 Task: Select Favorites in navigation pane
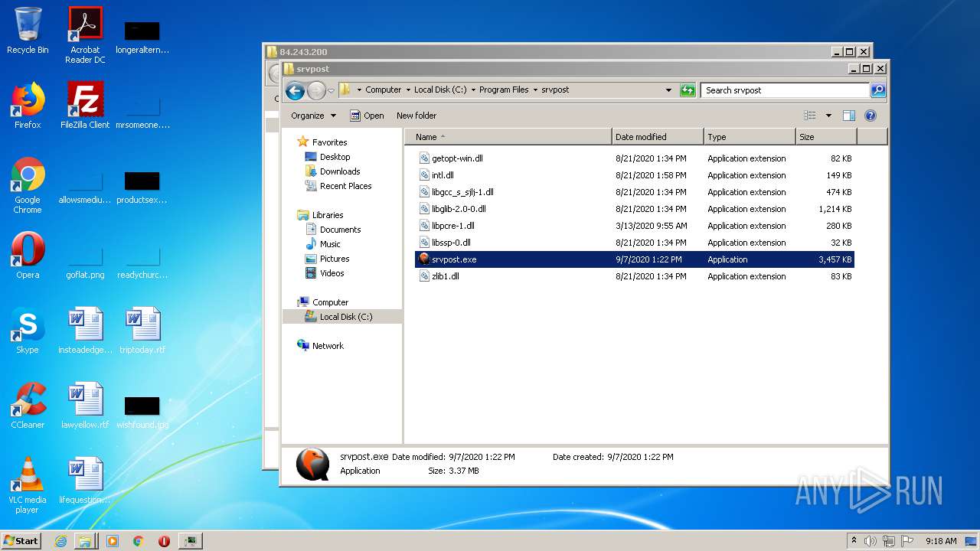point(329,142)
